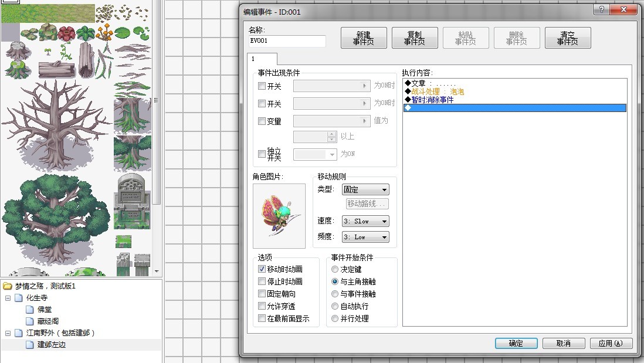Viewport: 644px width, 363px height.
Task: Pick the stone gravestone monument tile
Action: (x=132, y=201)
